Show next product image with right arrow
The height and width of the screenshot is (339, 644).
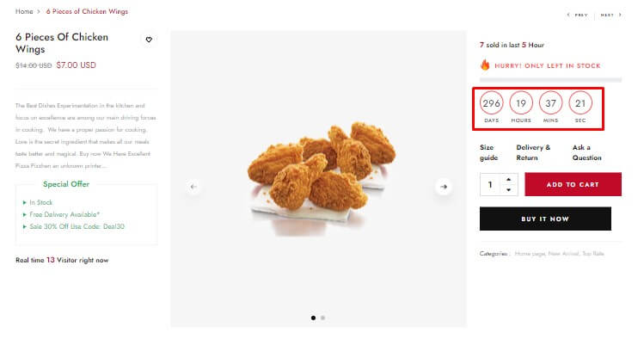[x=444, y=187]
